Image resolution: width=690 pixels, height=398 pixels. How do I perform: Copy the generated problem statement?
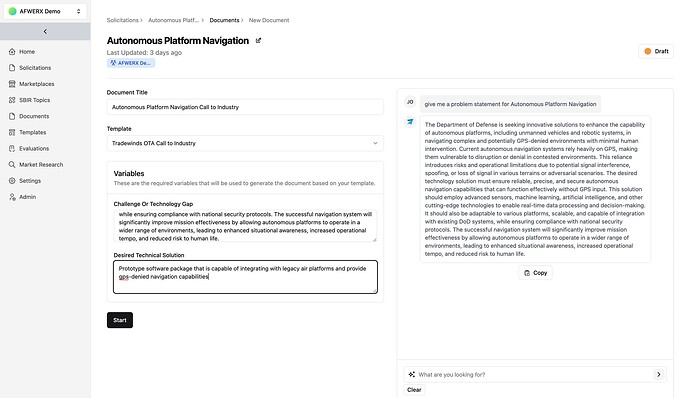pos(535,273)
